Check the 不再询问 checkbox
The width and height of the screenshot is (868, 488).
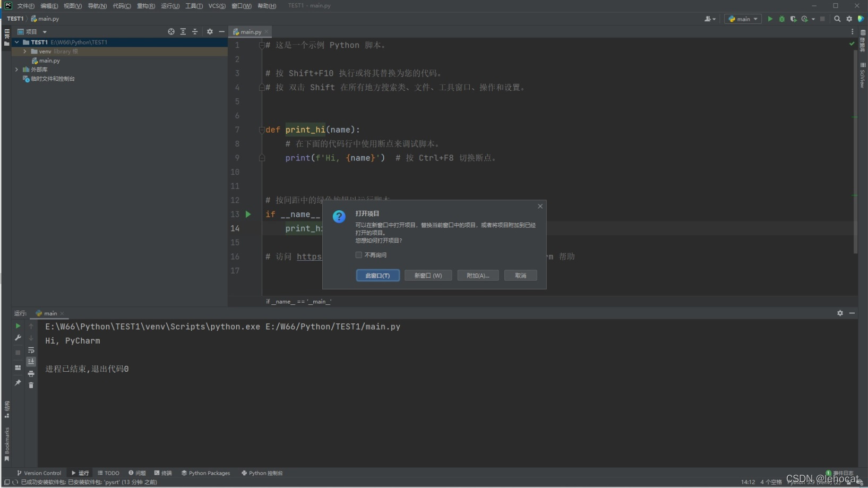[x=359, y=255]
